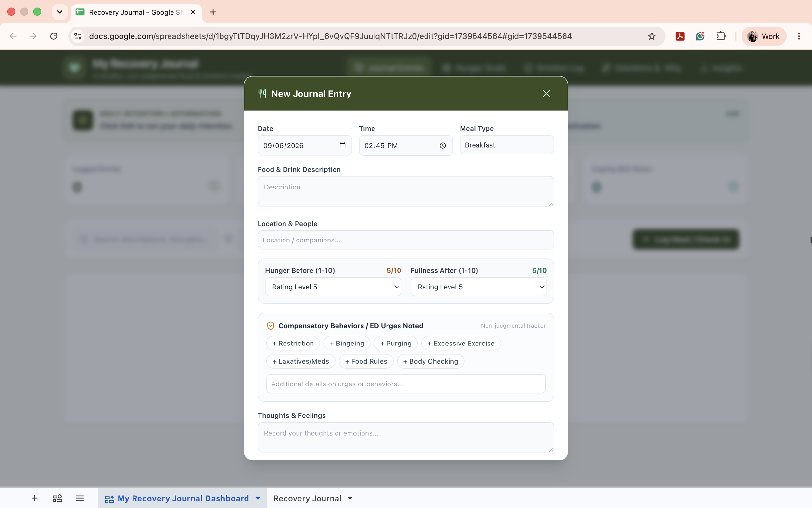This screenshot has width=812, height=508.
Task: Close the New Journal Entry dialog
Action: tap(546, 93)
